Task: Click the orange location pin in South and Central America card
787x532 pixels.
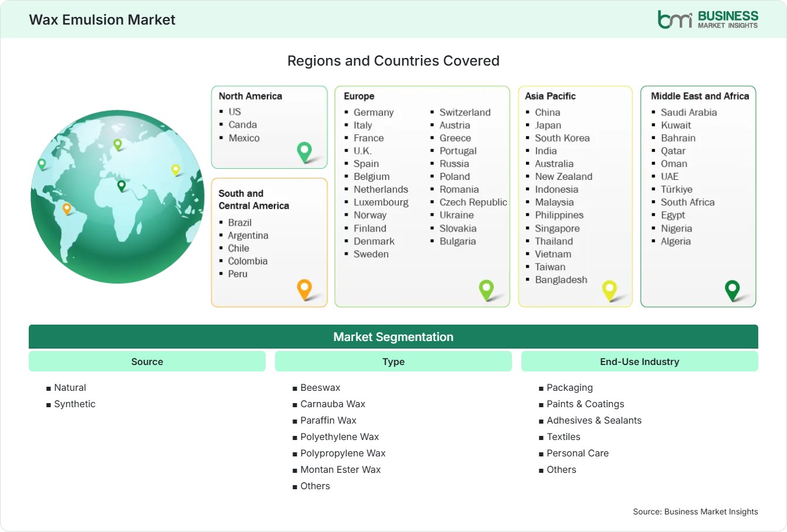Action: pyautogui.click(x=304, y=289)
